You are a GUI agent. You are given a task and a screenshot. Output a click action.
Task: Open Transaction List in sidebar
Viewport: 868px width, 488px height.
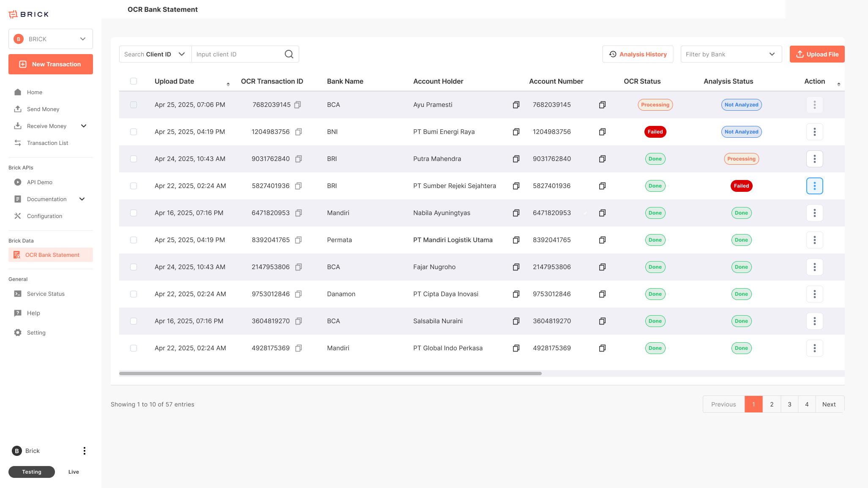click(x=47, y=143)
